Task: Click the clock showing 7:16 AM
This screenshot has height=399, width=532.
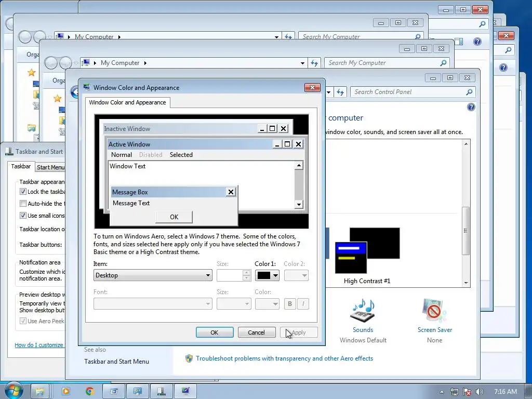Action: (505, 392)
